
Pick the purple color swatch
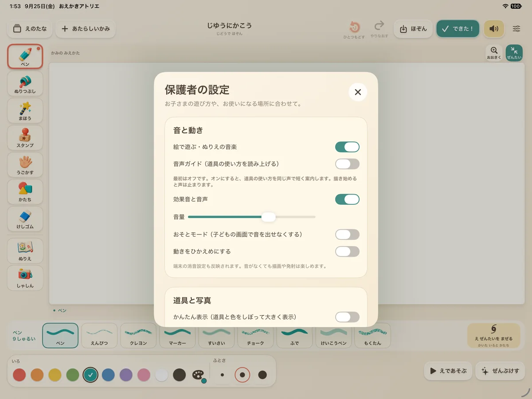pos(126,375)
